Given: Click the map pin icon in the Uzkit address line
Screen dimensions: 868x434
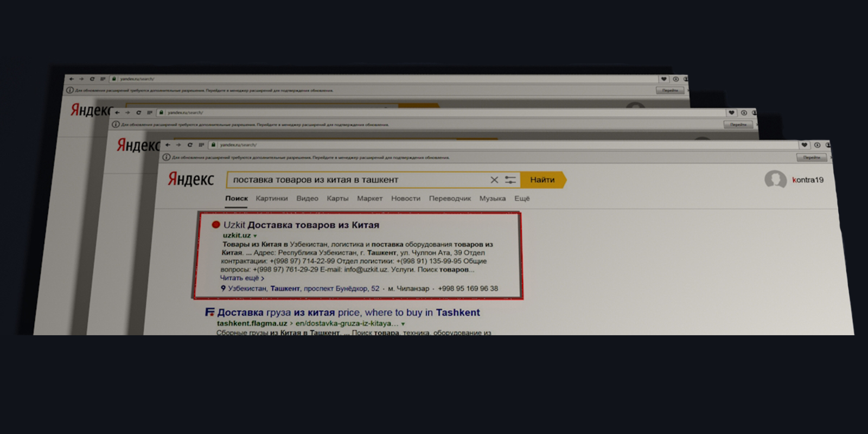Looking at the screenshot, I should 223,288.
